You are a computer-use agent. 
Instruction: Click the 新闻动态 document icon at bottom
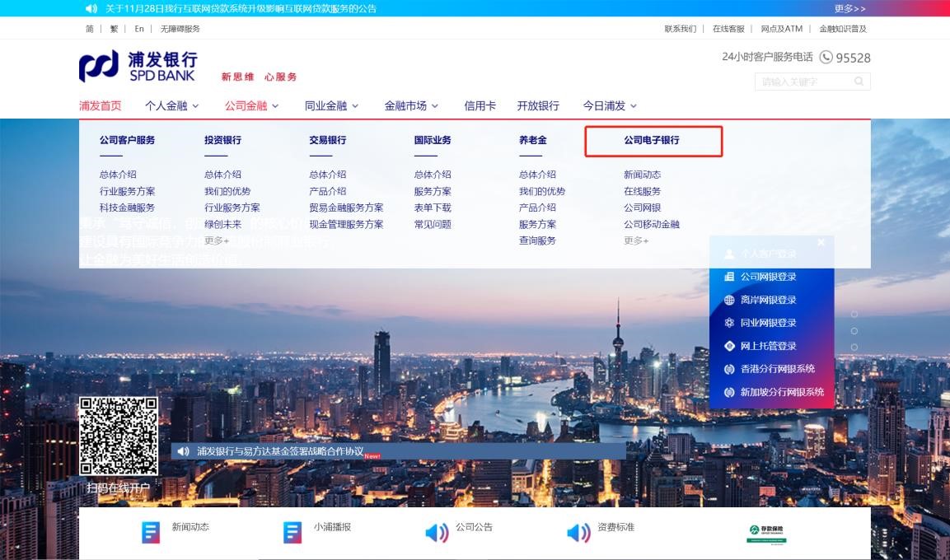click(150, 532)
